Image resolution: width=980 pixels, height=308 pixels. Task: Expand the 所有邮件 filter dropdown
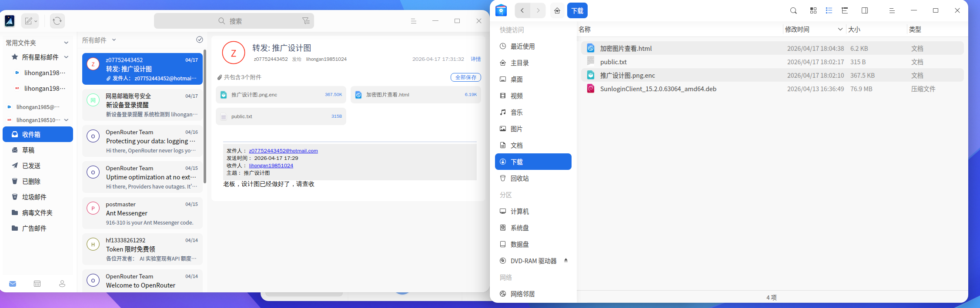(114, 40)
